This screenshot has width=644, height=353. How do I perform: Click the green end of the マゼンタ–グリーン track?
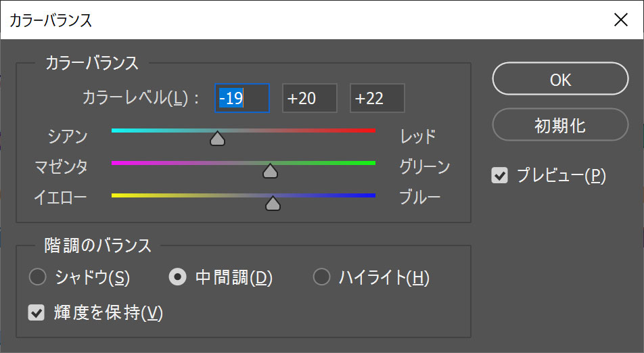tap(372, 163)
